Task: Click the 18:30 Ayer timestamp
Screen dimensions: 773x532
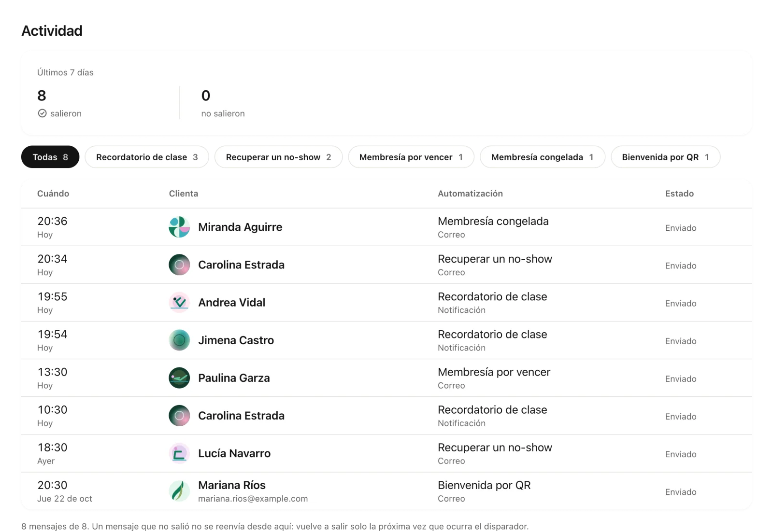Action: pyautogui.click(x=52, y=448)
